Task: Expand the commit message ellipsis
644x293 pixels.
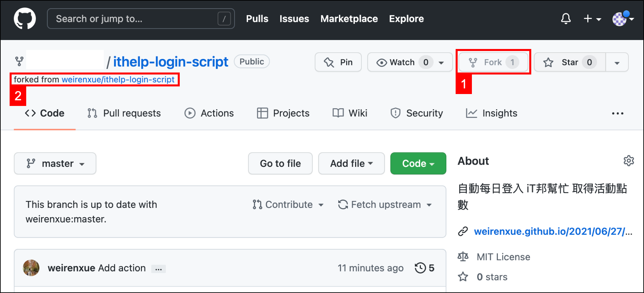Action: pyautogui.click(x=159, y=269)
